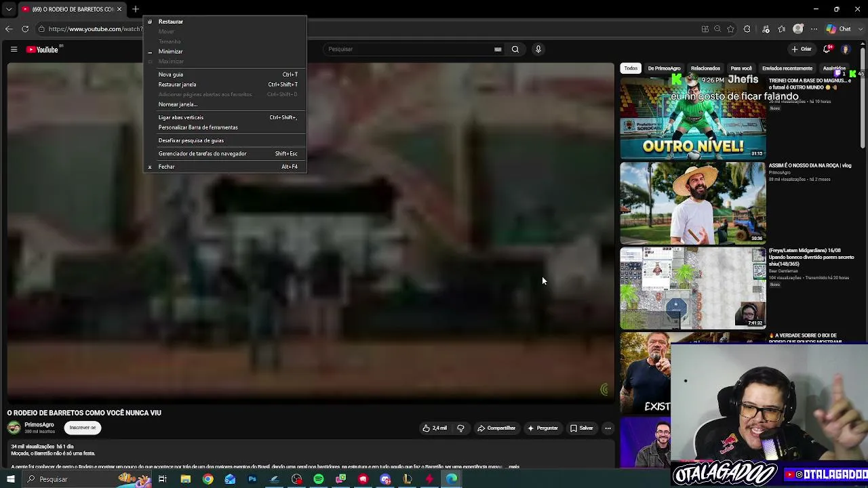The width and height of the screenshot is (868, 488).
Task: Open Copilot Chat in the browser toolbar
Action: (x=840, y=29)
